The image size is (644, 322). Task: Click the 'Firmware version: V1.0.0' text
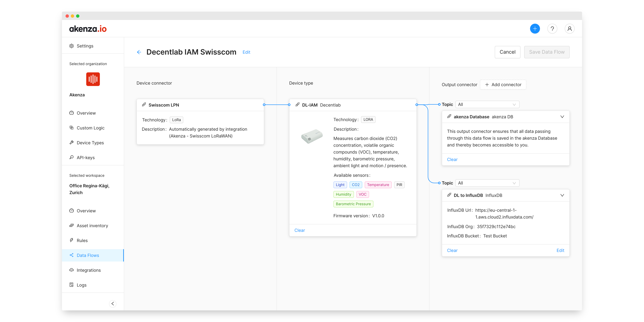pos(359,216)
